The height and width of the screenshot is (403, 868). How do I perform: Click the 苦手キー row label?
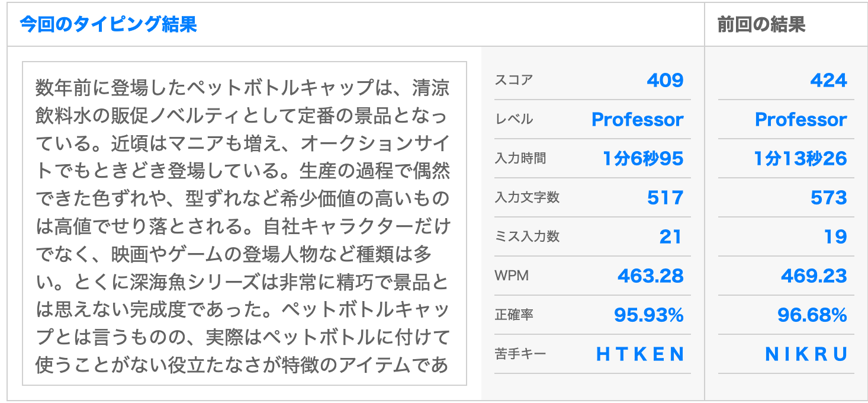coord(520,354)
